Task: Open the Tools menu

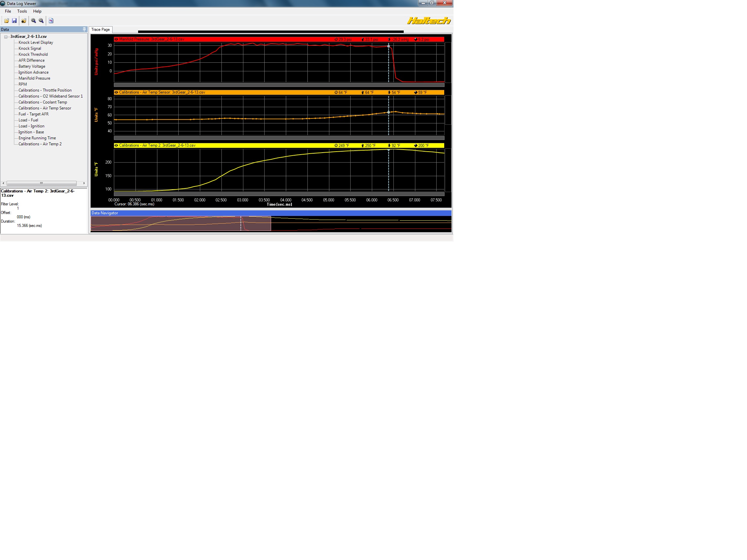Action: (x=22, y=11)
